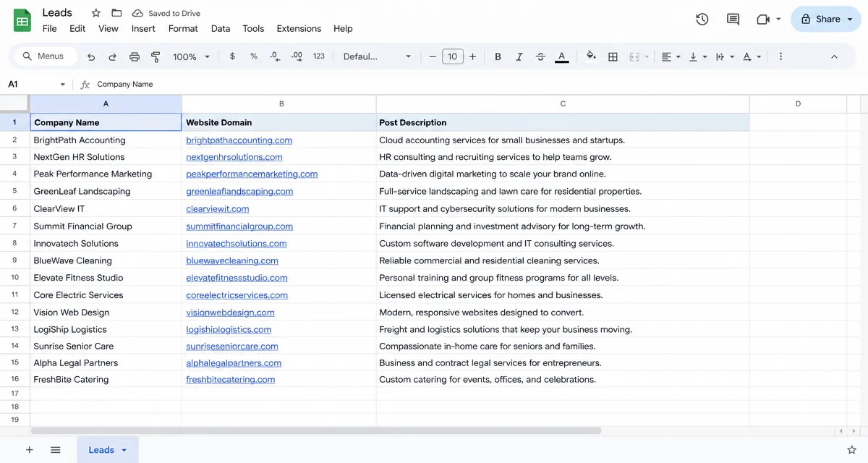Open the Explore star icon at bottom right

coord(851,450)
